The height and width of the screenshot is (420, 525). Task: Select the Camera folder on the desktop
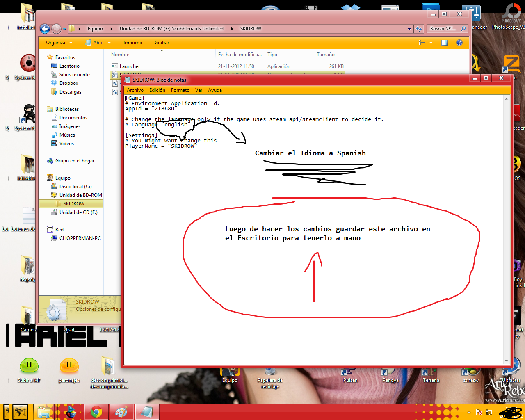point(29,319)
